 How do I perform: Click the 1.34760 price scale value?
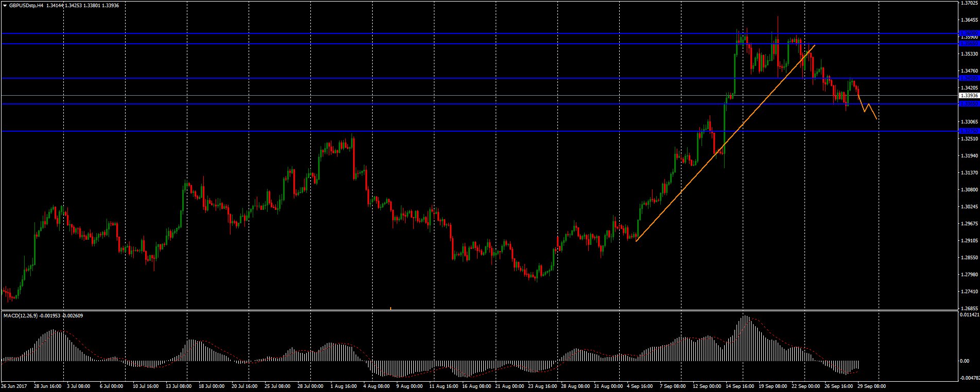click(x=970, y=70)
